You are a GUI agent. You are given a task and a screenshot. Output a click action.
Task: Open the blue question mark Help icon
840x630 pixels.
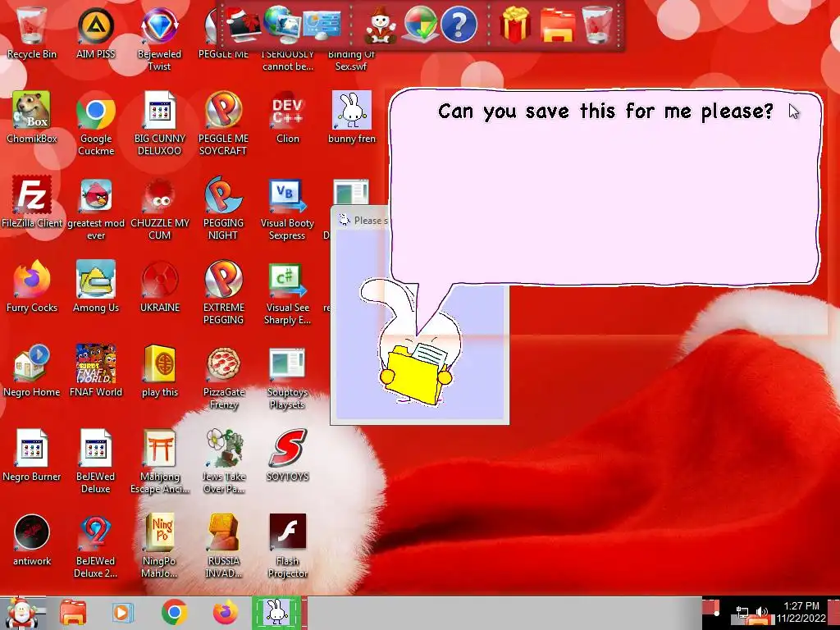pos(459,24)
